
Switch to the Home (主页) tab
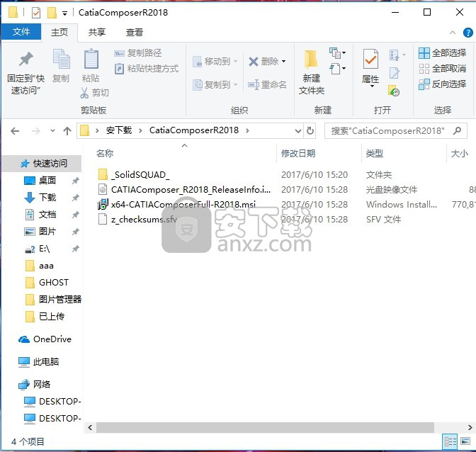(59, 32)
